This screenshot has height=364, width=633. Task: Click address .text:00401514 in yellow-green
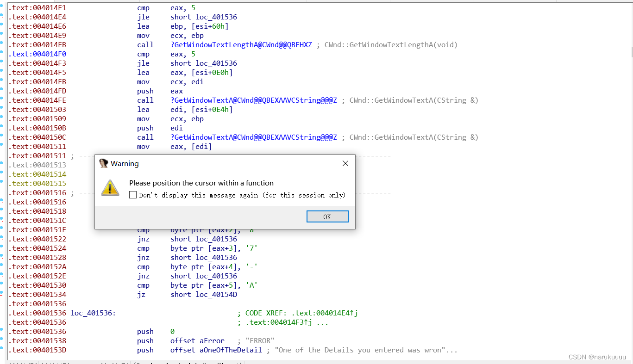tap(38, 174)
